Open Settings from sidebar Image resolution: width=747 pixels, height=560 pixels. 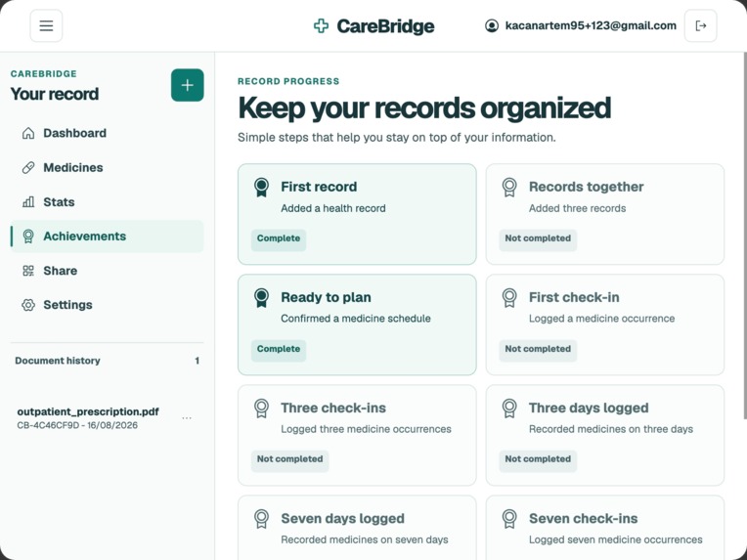[108, 305]
